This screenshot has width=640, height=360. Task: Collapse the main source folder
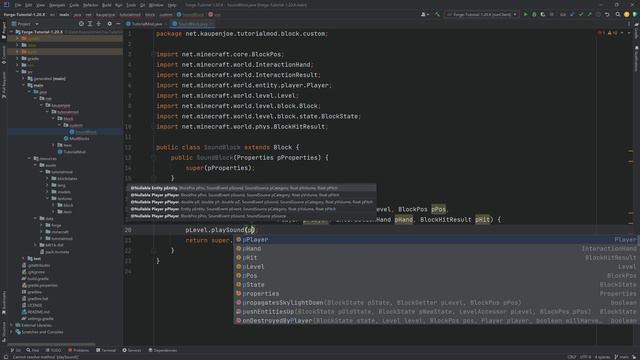[x=24, y=85]
